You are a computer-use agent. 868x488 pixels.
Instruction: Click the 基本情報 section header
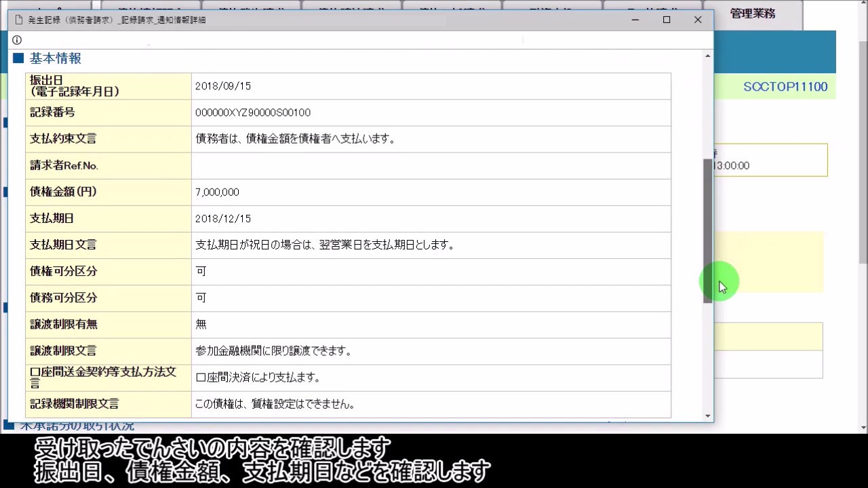[55, 58]
